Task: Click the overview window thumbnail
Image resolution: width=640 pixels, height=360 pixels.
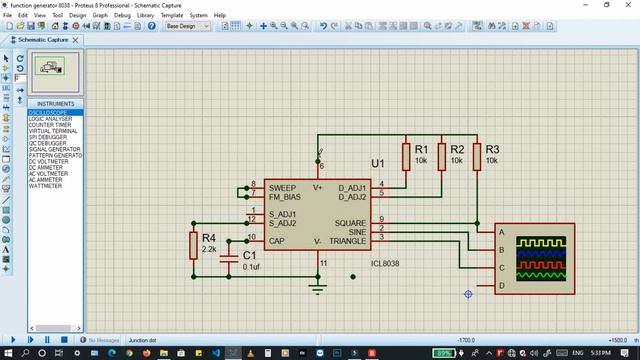Action: click(x=56, y=72)
